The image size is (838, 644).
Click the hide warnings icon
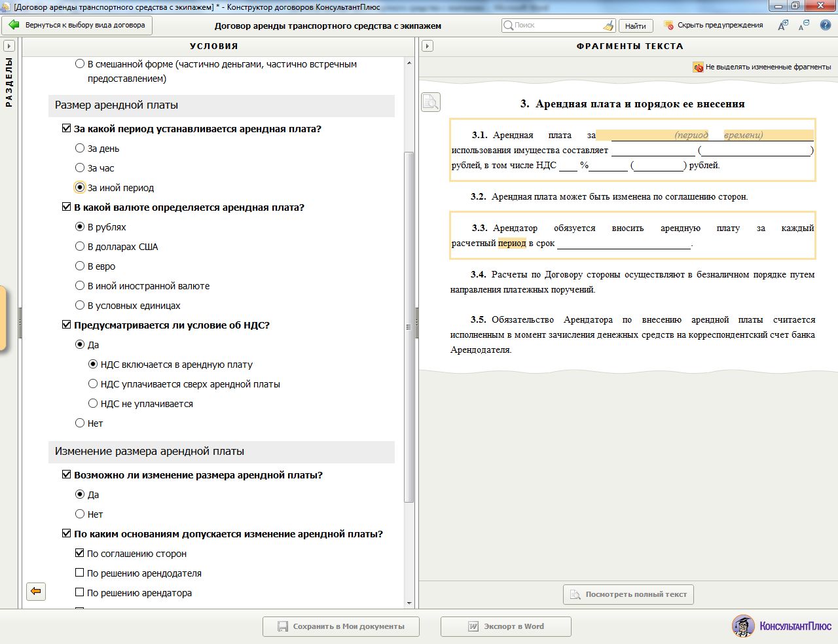668,25
